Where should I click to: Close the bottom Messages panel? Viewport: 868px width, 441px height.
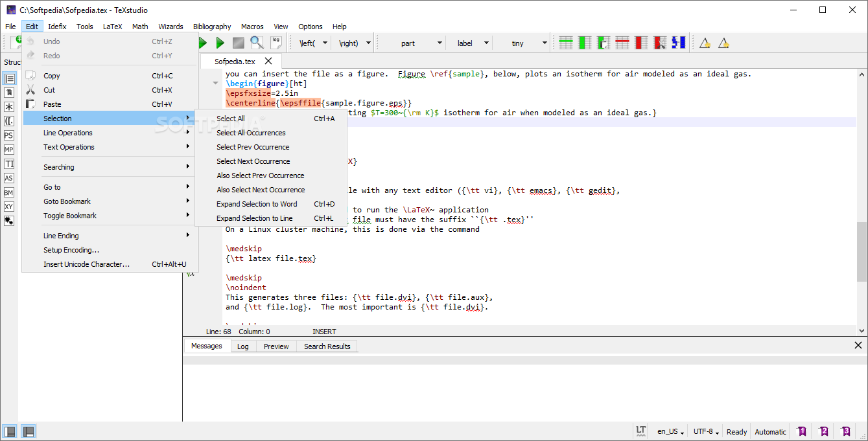click(x=858, y=346)
